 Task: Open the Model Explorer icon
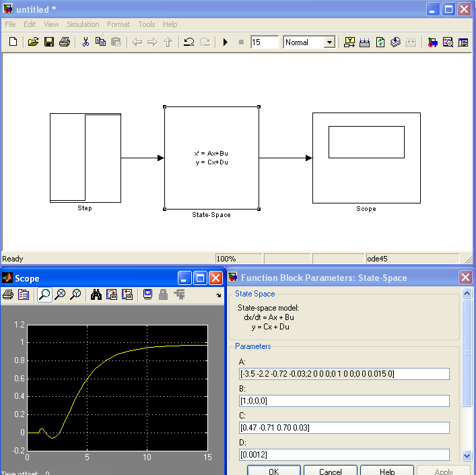448,42
